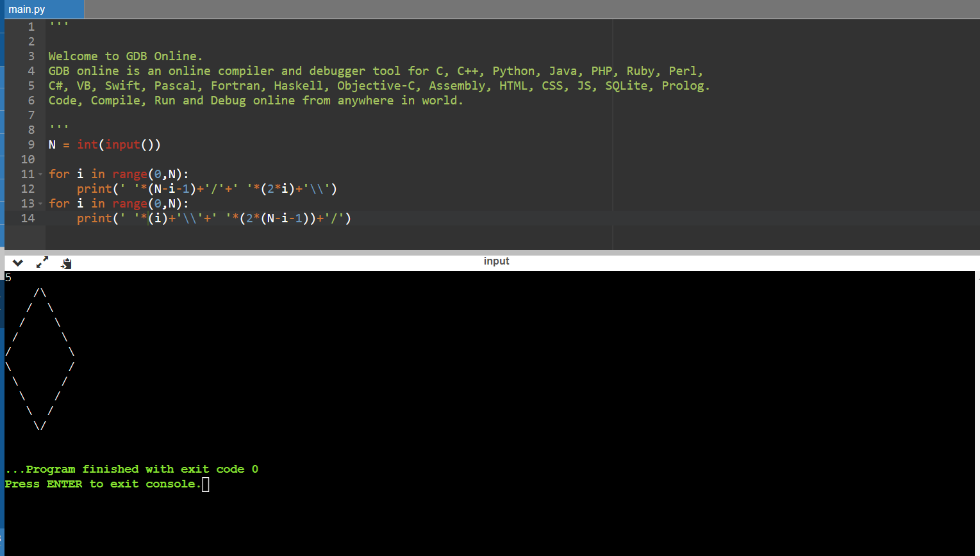Toggle fullscreen console with the diagonal arrows icon
Screen dimensions: 980x556
click(x=42, y=263)
